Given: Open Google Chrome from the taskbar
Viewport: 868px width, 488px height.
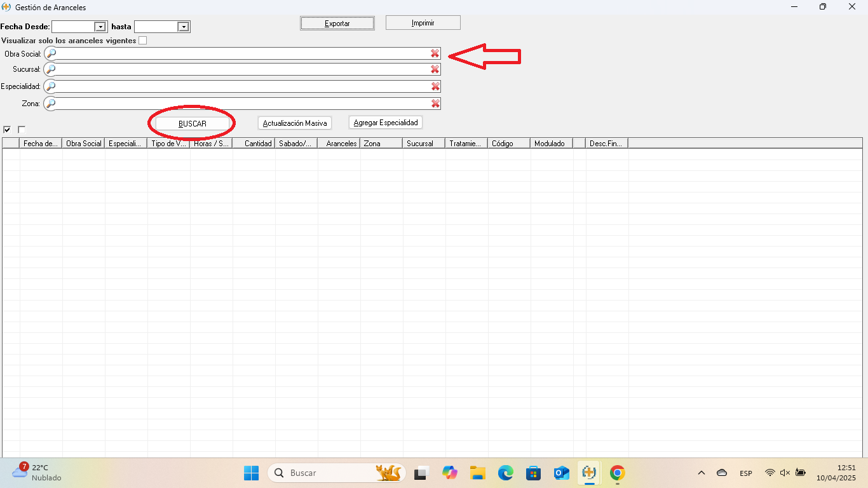Looking at the screenshot, I should [617, 473].
